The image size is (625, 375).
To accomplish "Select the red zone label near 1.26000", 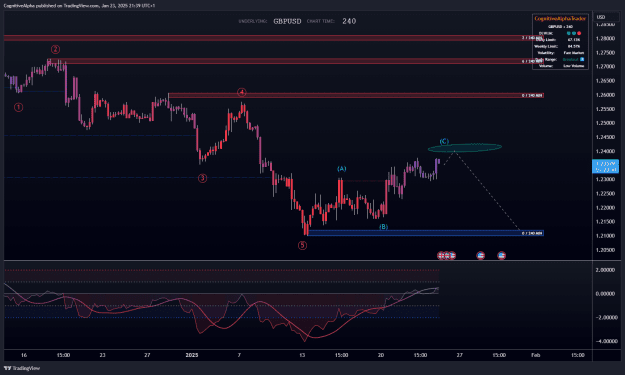I will pos(532,96).
